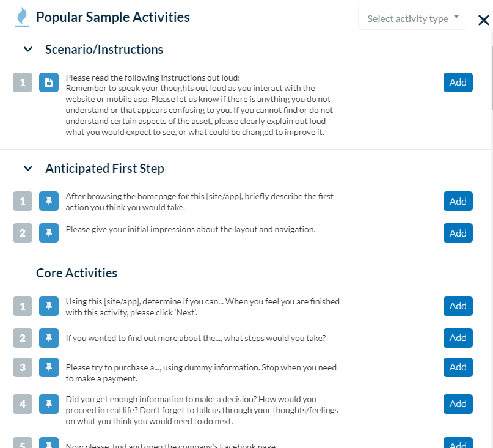The image size is (493, 448).
Task: Add the initial impressions activity
Action: (458, 233)
